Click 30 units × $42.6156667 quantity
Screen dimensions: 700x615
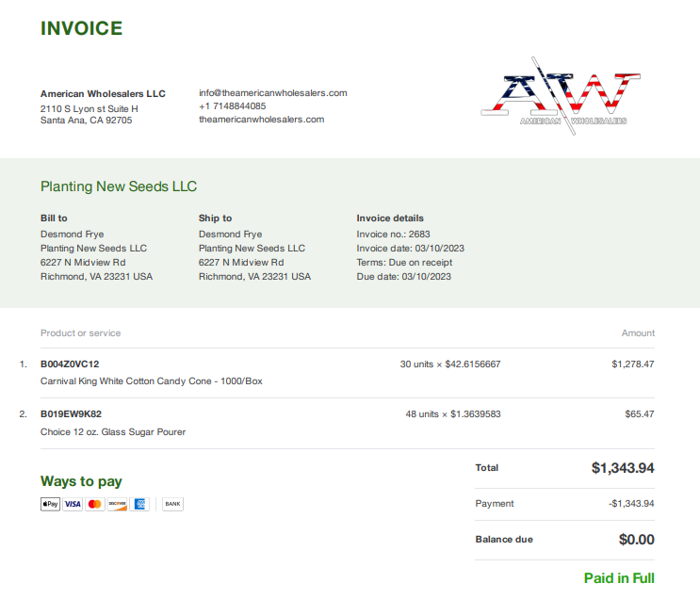pos(450,364)
